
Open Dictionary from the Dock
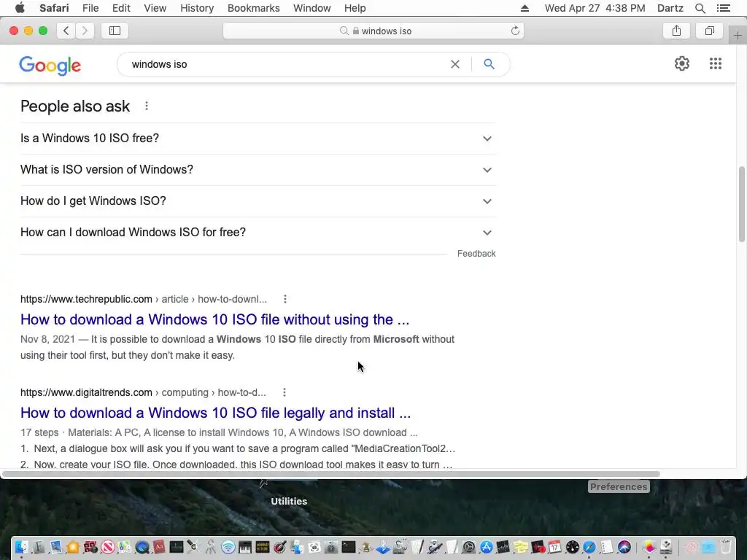[x=159, y=547]
